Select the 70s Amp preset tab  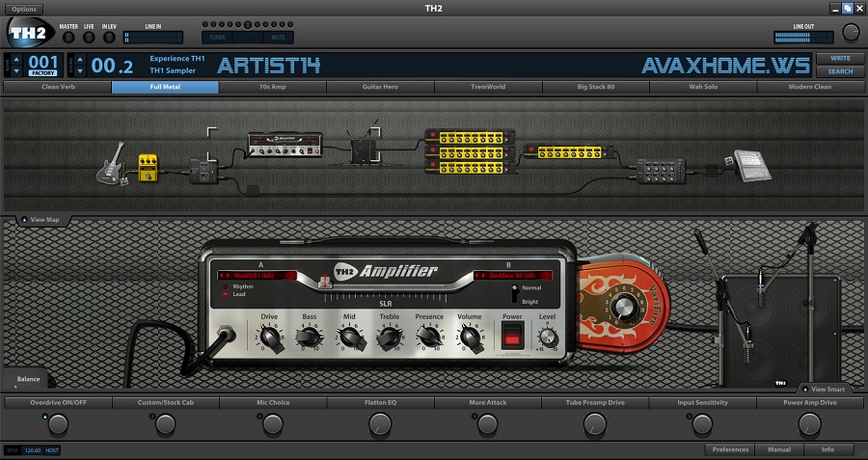(x=272, y=87)
